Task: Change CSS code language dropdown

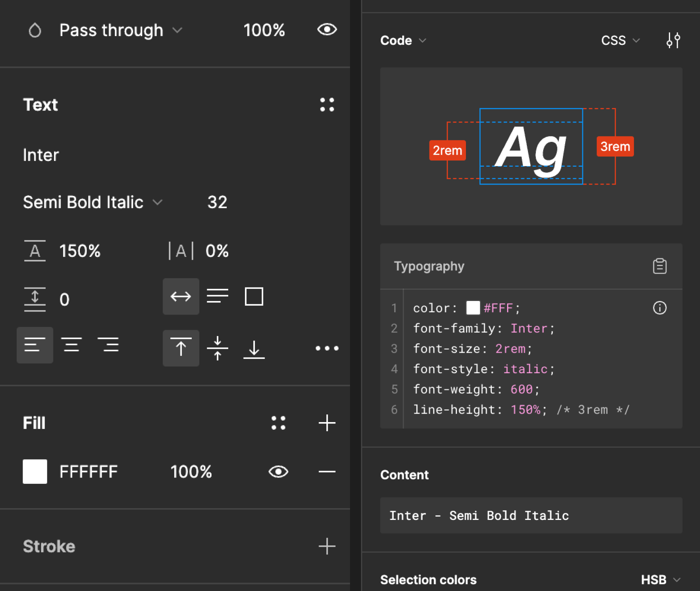Action: 620,40
